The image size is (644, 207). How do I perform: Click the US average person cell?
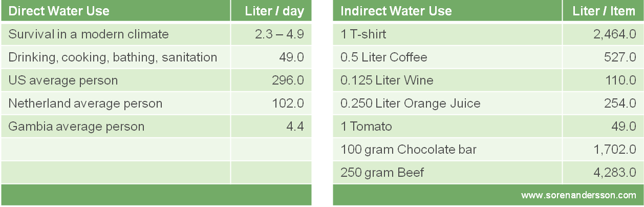tap(63, 80)
